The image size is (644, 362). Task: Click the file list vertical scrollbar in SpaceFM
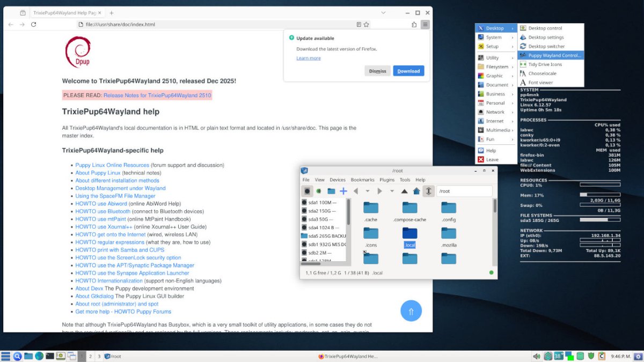tap(494, 206)
